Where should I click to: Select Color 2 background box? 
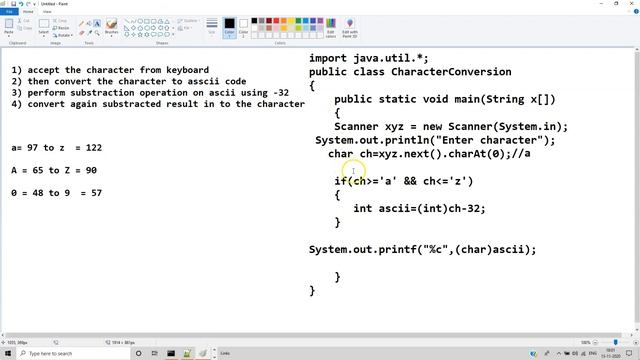click(243, 28)
